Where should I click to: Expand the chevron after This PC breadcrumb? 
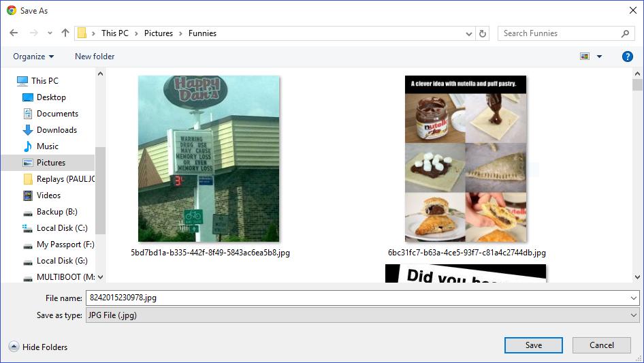tap(136, 33)
